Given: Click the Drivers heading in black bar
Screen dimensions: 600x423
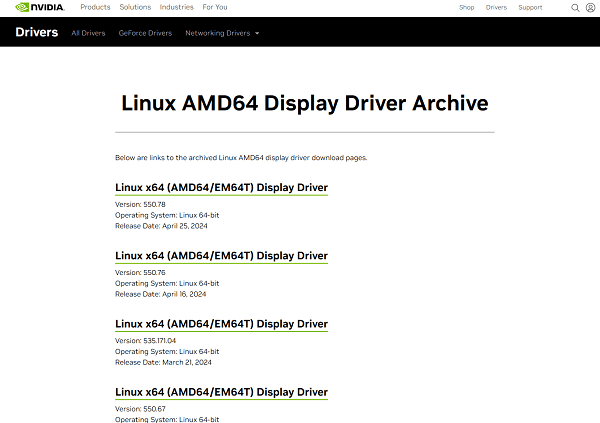Looking at the screenshot, I should (x=37, y=32).
